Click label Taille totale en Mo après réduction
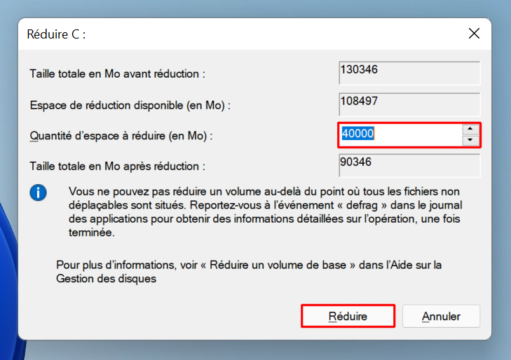The width and height of the screenshot is (511, 360). [117, 166]
